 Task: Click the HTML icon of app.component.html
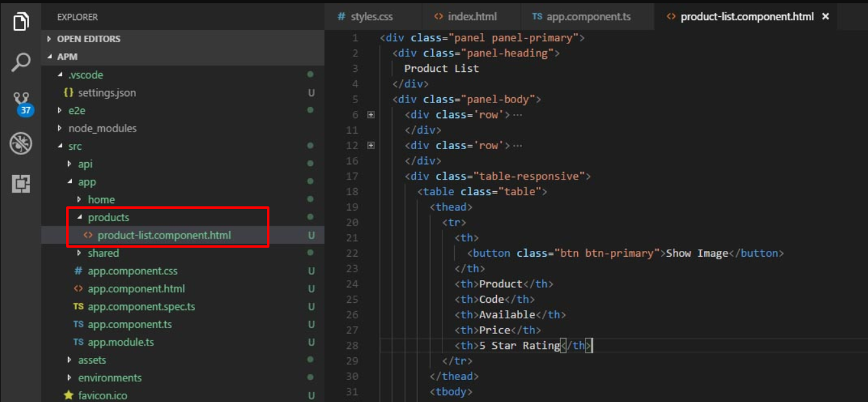click(78, 289)
